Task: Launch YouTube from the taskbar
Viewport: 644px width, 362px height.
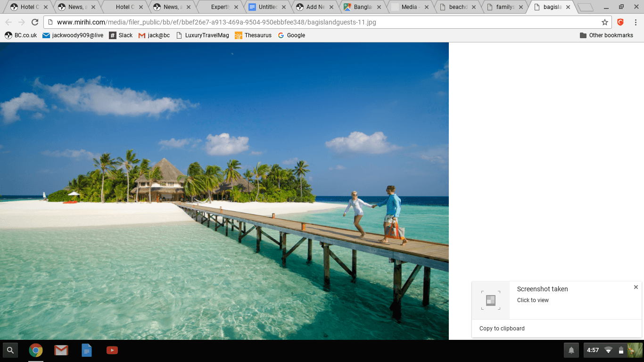Action: point(112,350)
